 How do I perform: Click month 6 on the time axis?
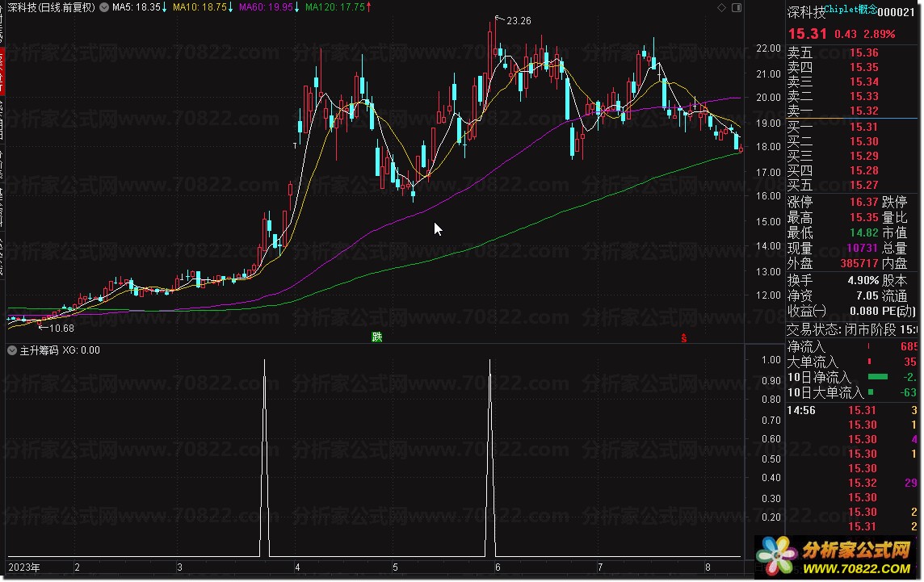click(498, 567)
